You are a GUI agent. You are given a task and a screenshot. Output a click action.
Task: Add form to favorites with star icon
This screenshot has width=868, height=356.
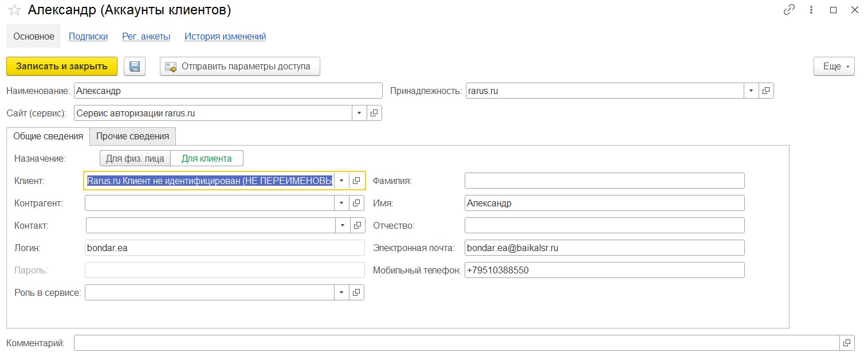point(14,10)
